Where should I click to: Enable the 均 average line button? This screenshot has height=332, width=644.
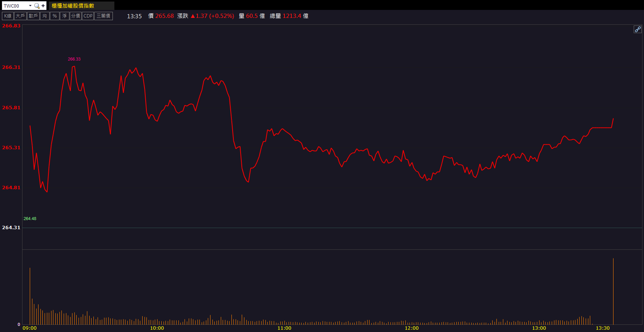pos(45,16)
